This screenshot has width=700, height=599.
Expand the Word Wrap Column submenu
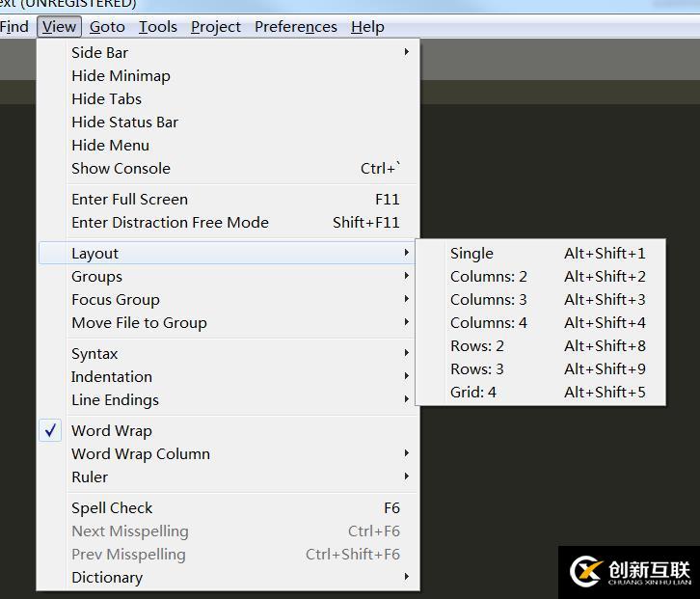tap(228, 454)
